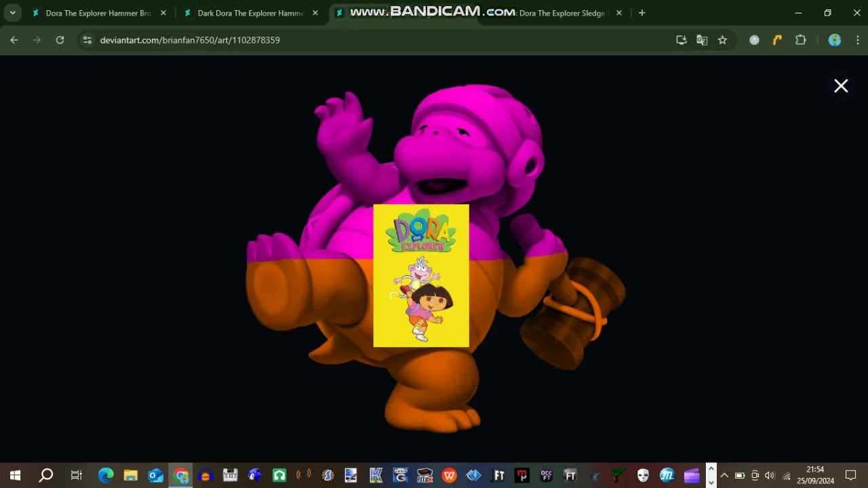This screenshot has height=488, width=868.
Task: Go forward to the next page
Action: point(37,40)
